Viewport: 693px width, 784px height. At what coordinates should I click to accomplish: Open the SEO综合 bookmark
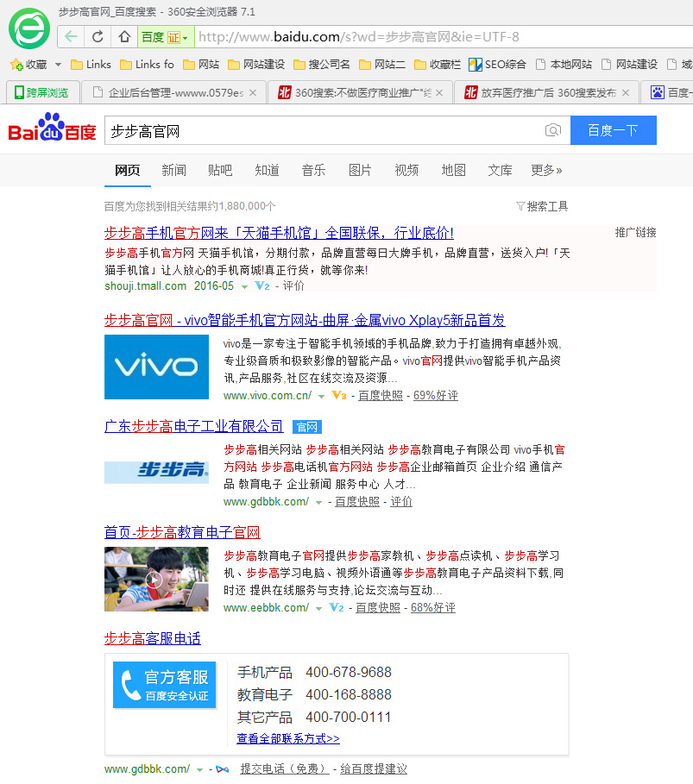(497, 65)
